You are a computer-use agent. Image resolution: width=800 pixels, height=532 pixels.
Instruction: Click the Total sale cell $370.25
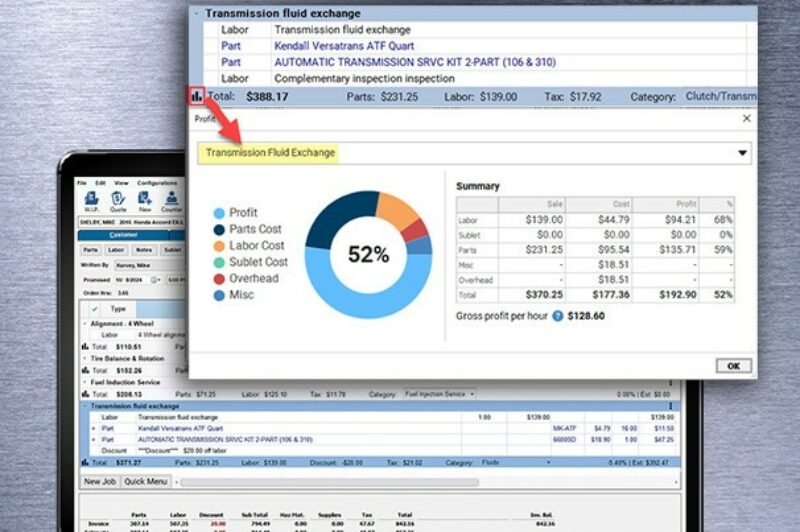(532, 294)
